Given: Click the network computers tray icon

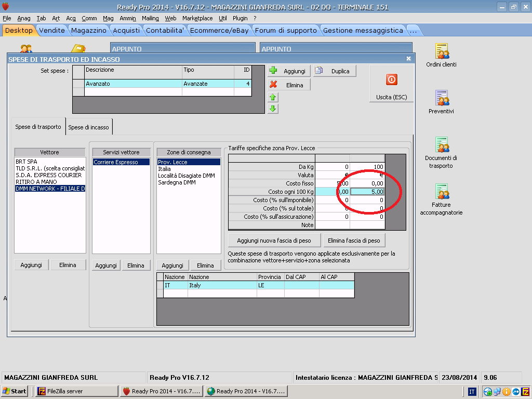Looking at the screenshot, I should [x=497, y=392].
